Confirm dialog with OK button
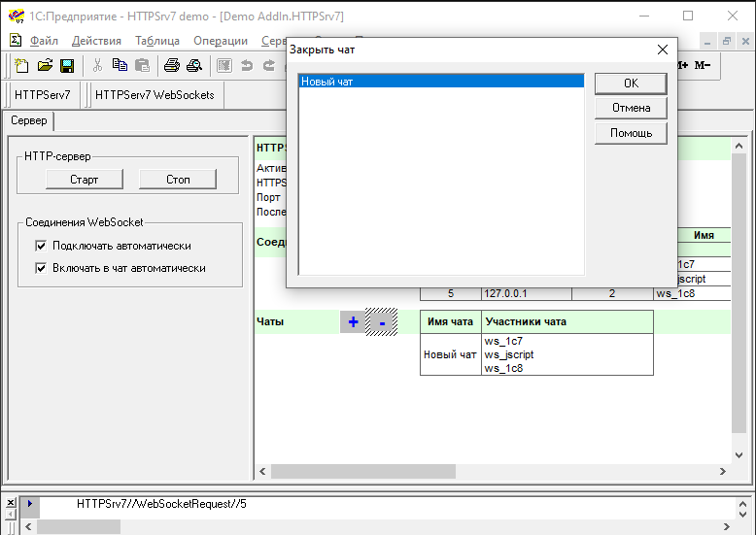This screenshot has height=535, width=756. point(631,84)
